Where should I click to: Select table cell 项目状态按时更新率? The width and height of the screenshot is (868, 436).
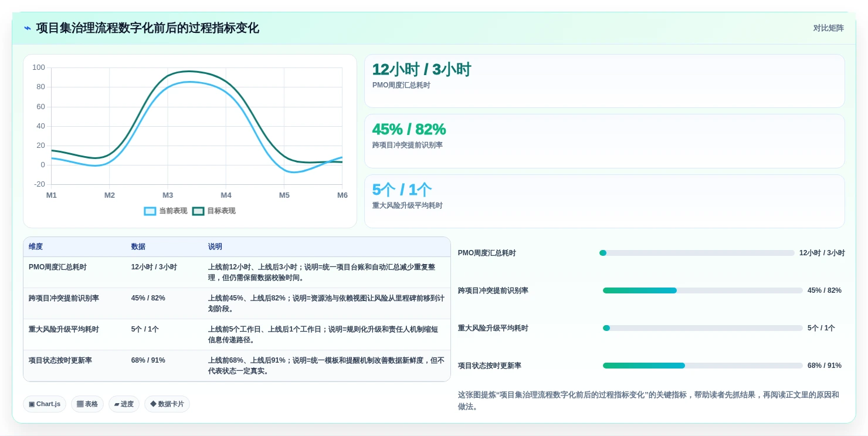[x=60, y=360]
